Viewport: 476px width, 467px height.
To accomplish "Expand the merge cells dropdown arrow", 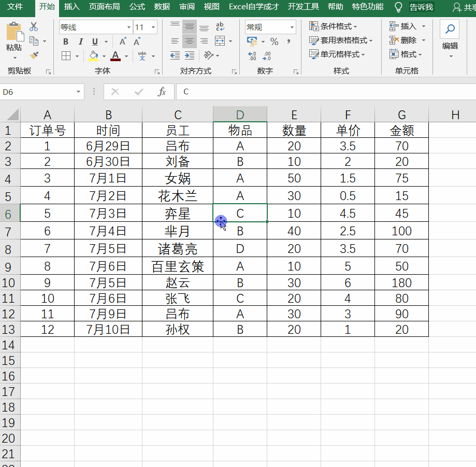I will coord(230,41).
